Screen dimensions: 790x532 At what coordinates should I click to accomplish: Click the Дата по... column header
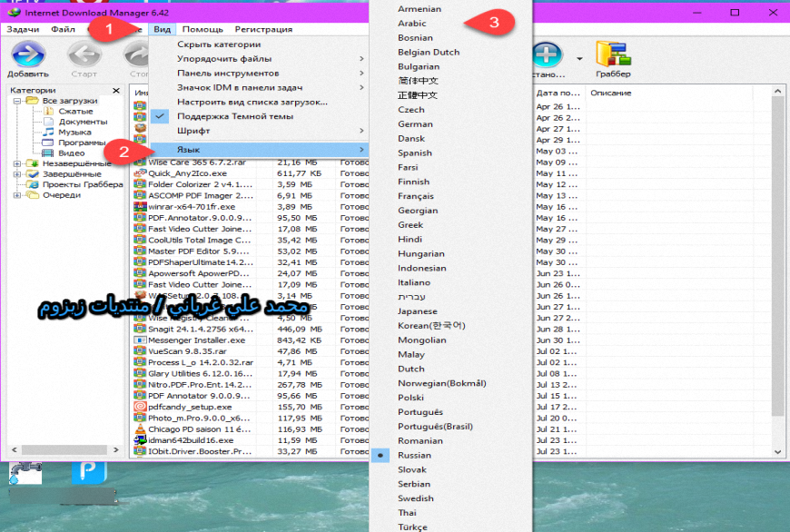tap(558, 94)
